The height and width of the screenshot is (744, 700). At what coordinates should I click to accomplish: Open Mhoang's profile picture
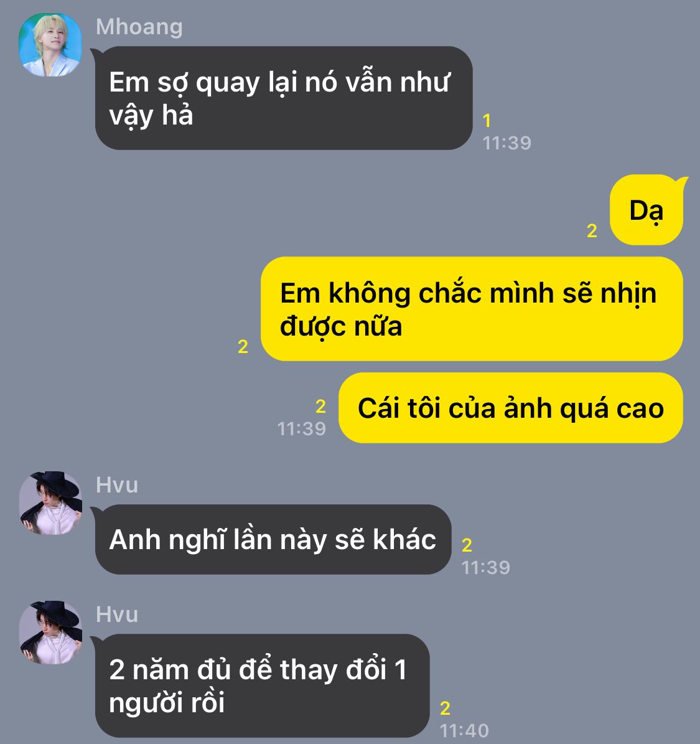click(50, 45)
